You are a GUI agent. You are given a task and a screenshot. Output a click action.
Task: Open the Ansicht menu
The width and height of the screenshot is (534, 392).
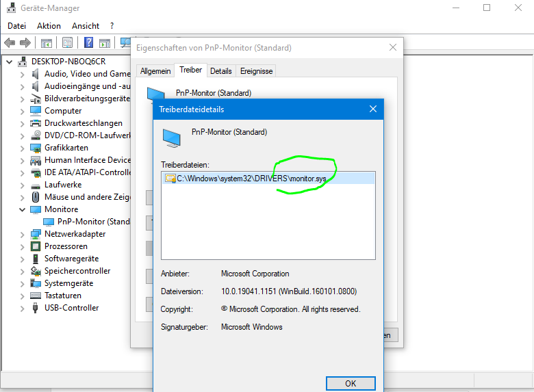pos(86,26)
